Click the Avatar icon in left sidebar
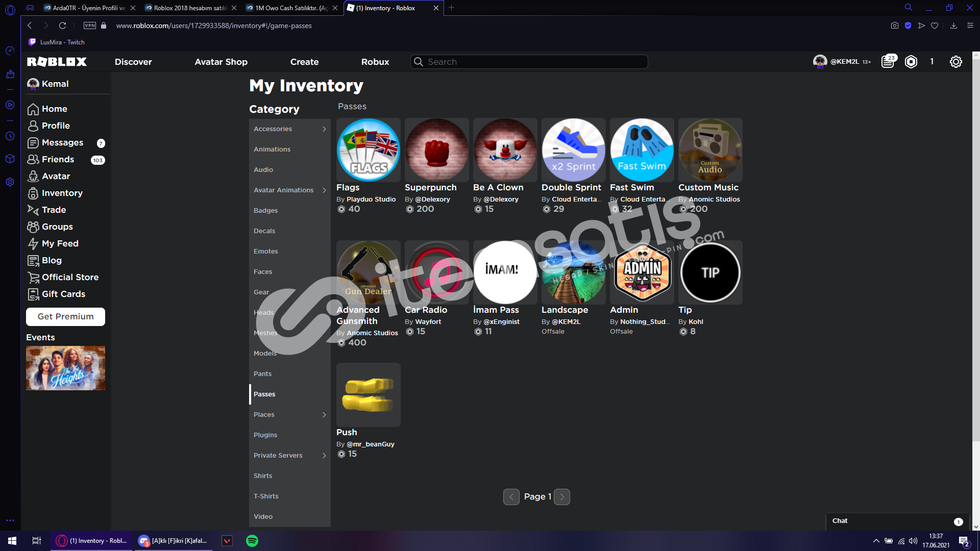 33,177
